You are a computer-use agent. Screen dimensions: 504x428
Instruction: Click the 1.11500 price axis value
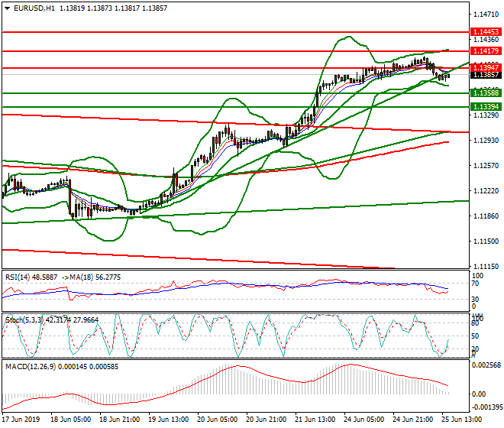[486, 241]
